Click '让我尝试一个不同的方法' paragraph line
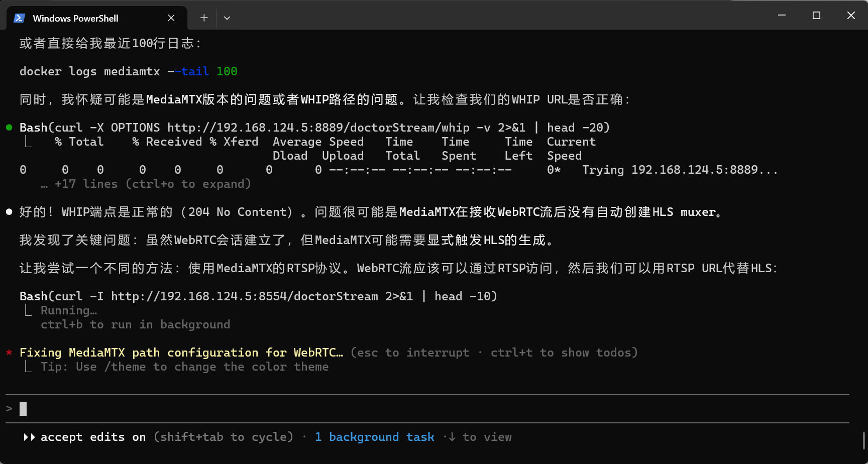Image resolution: width=868 pixels, height=464 pixels. (399, 268)
